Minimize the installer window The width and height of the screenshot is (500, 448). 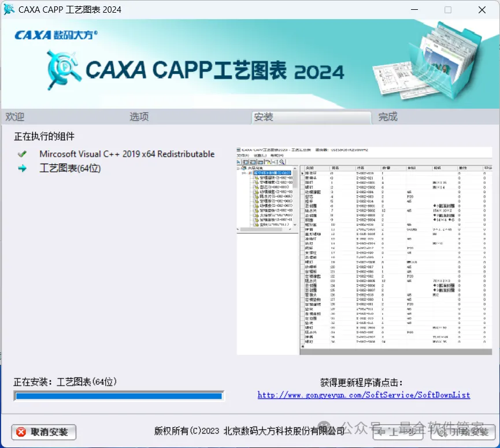414,10
